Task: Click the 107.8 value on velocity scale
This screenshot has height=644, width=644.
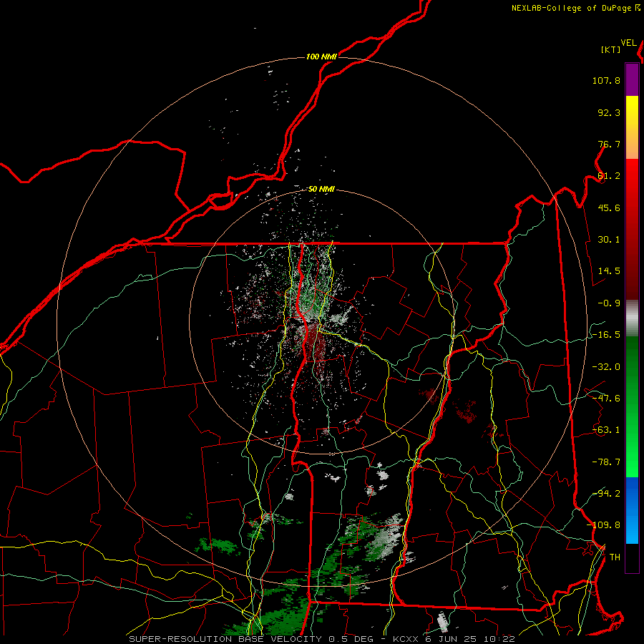Action: click(x=606, y=80)
